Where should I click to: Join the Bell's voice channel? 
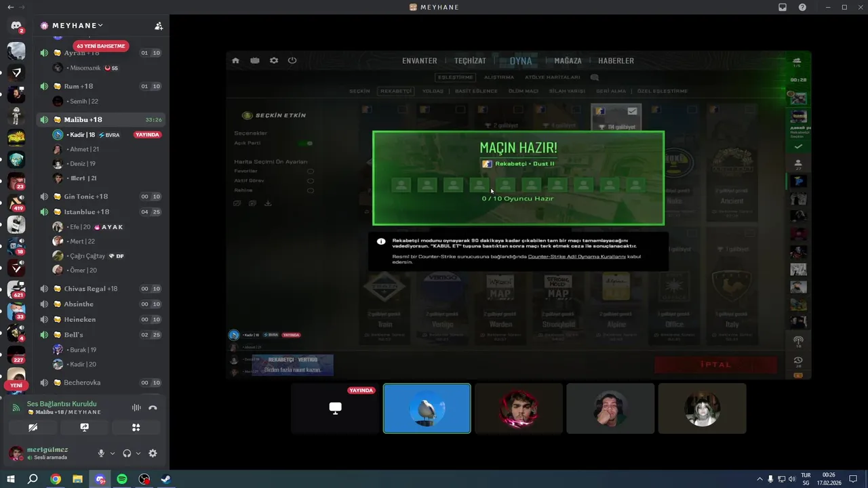[x=102, y=335]
